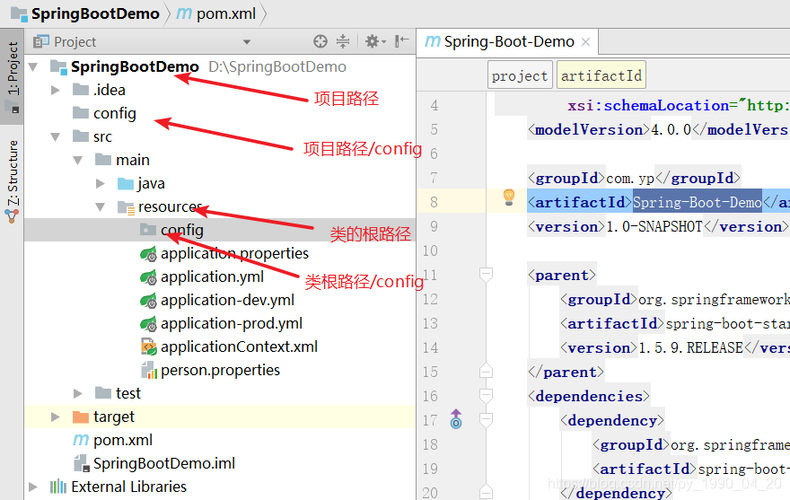Fold the dependency tag at line 17
Screen dimensions: 790x500
[x=486, y=420]
